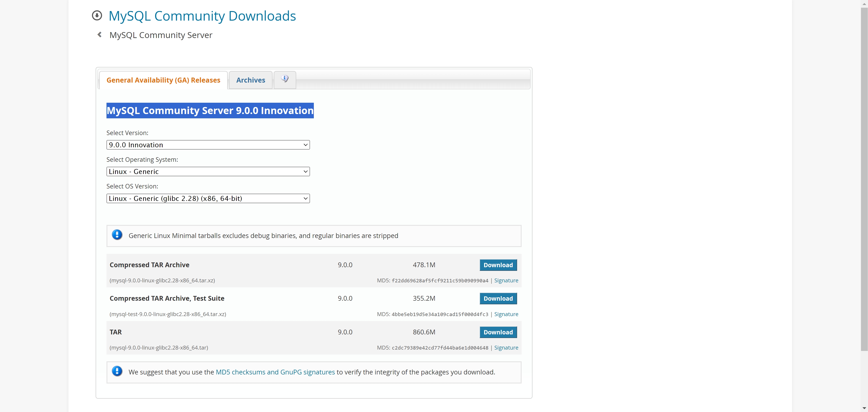Download the Compressed TAR Archive
This screenshot has height=412, width=868.
tap(498, 265)
